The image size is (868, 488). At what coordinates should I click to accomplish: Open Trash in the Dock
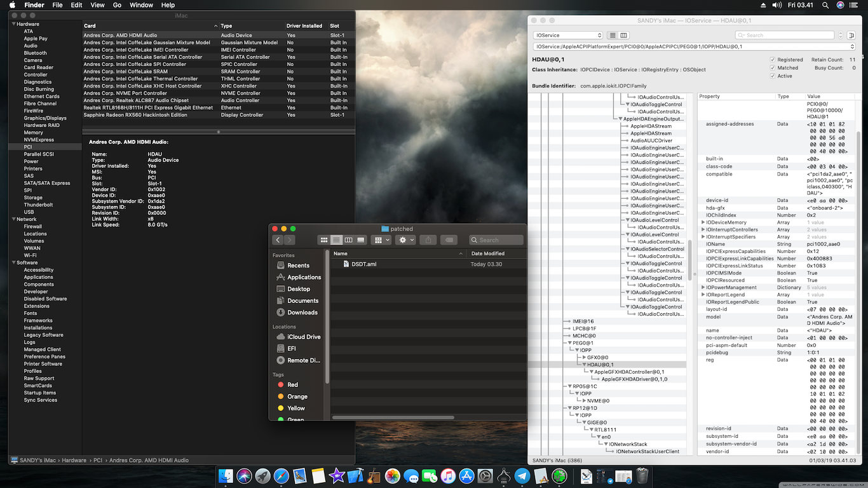pos(642,476)
